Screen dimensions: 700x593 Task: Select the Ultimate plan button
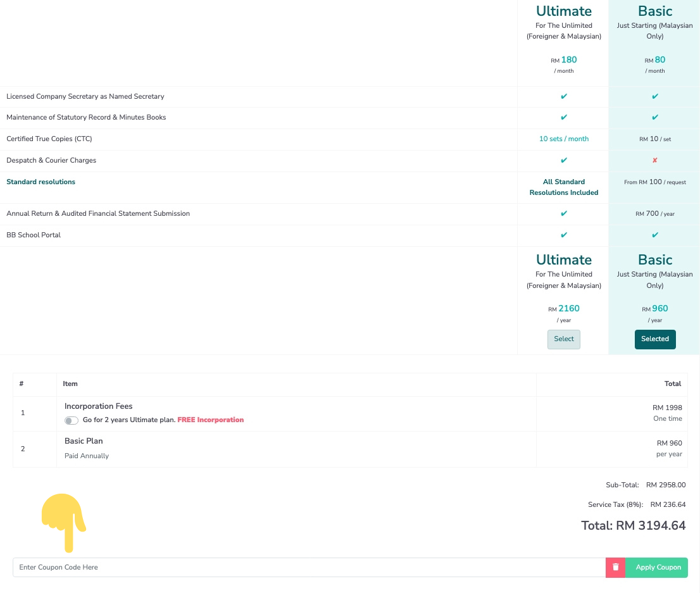click(x=564, y=339)
